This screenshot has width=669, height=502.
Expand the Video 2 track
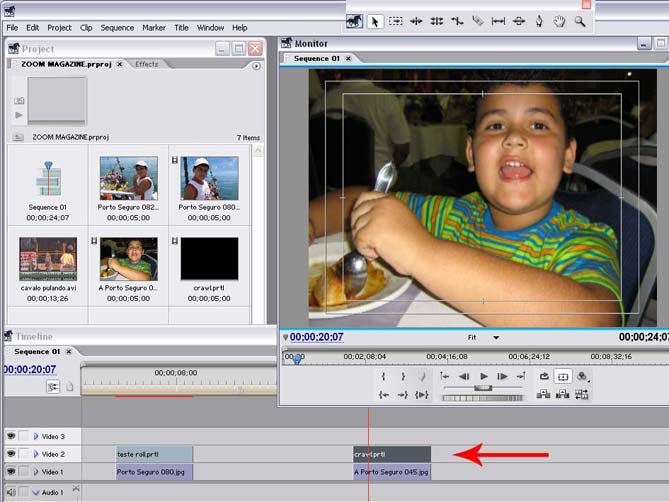pyautogui.click(x=36, y=454)
